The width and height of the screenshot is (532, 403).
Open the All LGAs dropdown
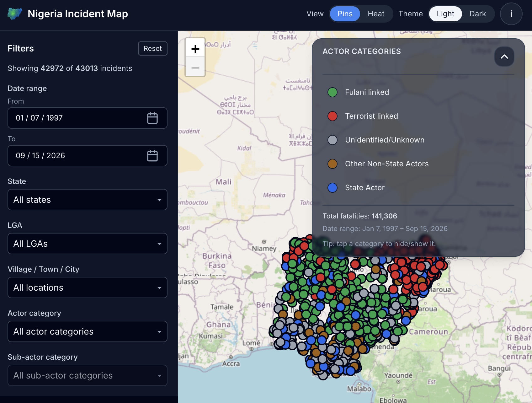tap(88, 244)
